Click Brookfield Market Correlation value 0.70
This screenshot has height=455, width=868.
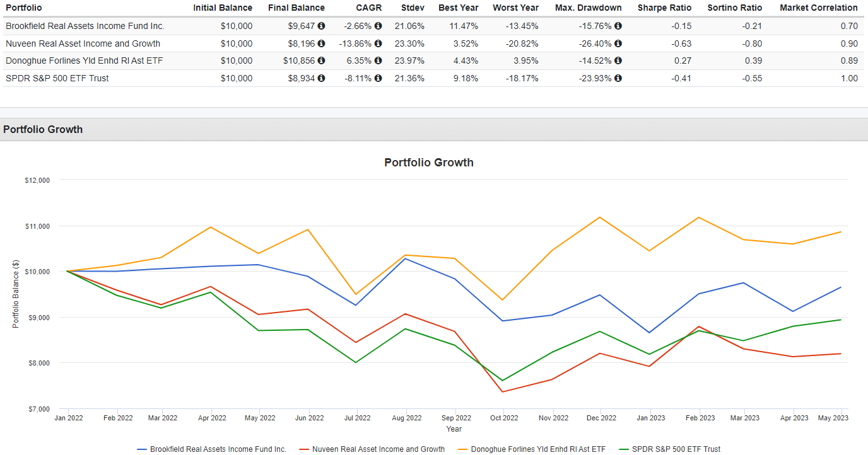coord(849,26)
